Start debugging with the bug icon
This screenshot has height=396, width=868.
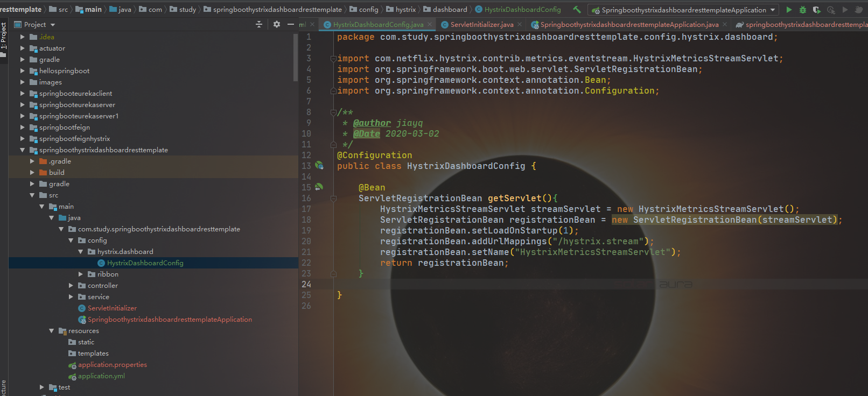pyautogui.click(x=803, y=10)
